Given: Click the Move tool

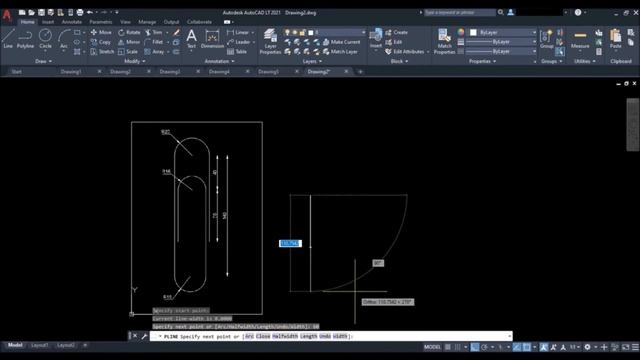Looking at the screenshot, I should [x=101, y=32].
